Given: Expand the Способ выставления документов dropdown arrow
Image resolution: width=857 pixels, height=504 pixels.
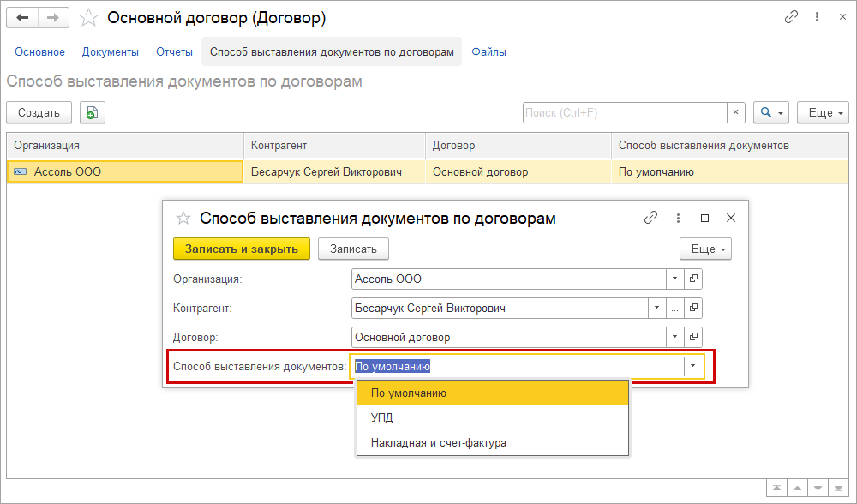Looking at the screenshot, I should [x=692, y=367].
